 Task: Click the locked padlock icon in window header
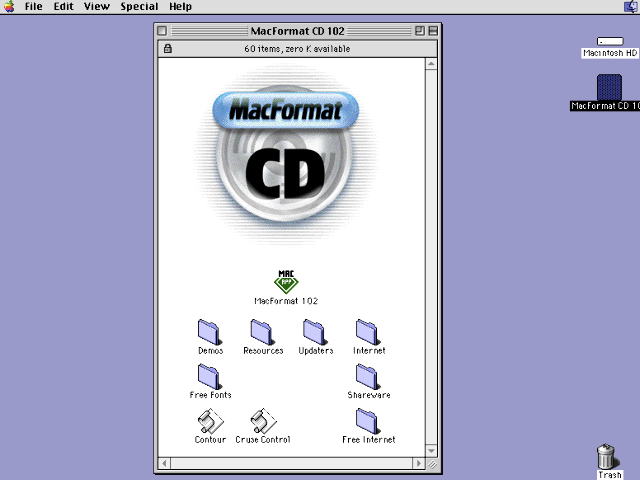tap(168, 49)
